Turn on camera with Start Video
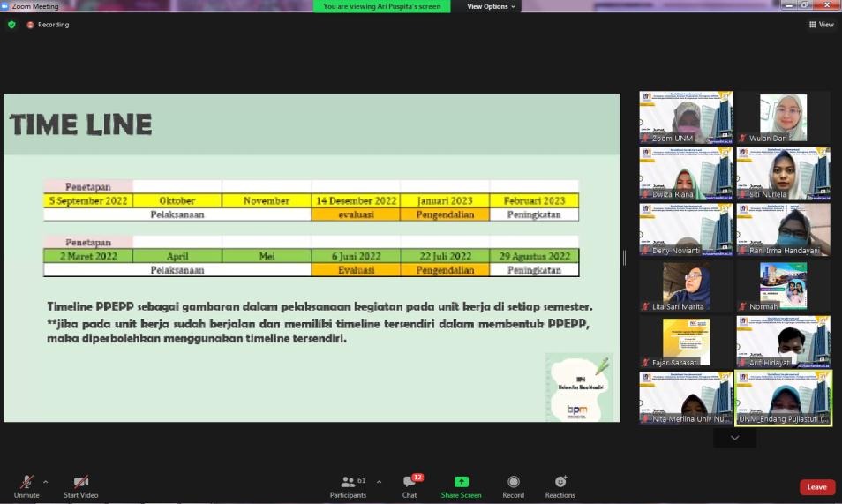 pyautogui.click(x=80, y=482)
